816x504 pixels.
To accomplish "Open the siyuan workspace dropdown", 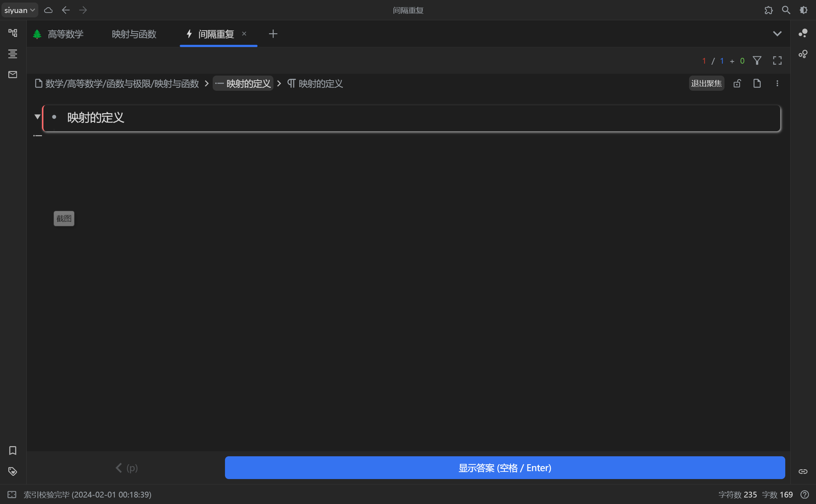I will (x=20, y=10).
